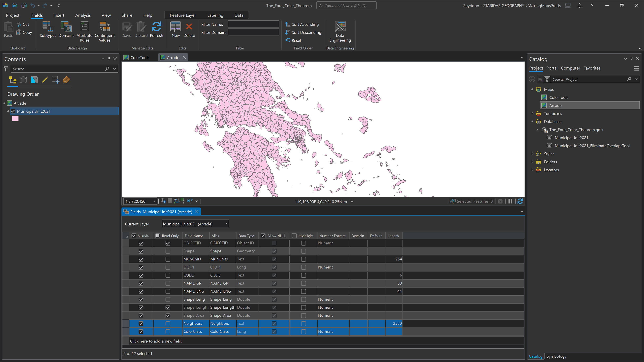Click inside the Filter Name input box
Viewport: 644px width, 362px height.
click(253, 24)
